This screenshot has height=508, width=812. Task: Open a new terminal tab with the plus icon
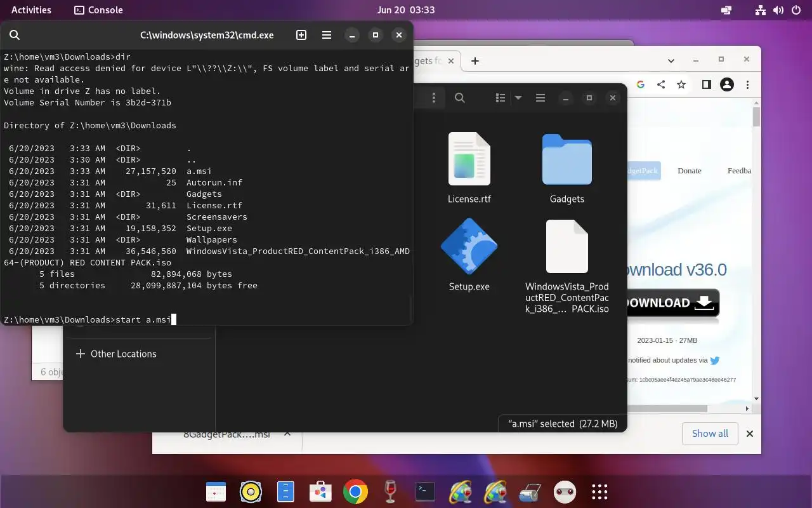(301, 35)
